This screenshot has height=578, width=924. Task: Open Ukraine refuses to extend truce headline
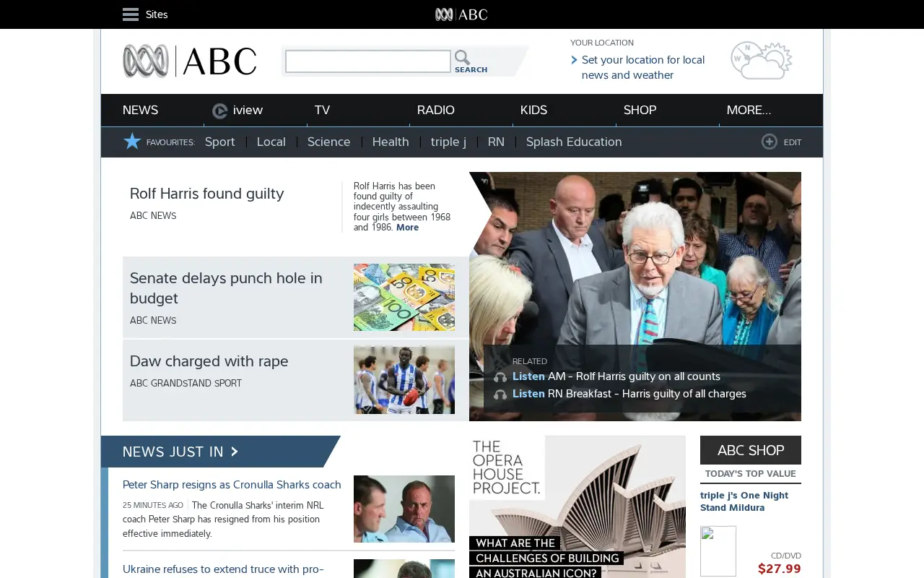click(223, 569)
